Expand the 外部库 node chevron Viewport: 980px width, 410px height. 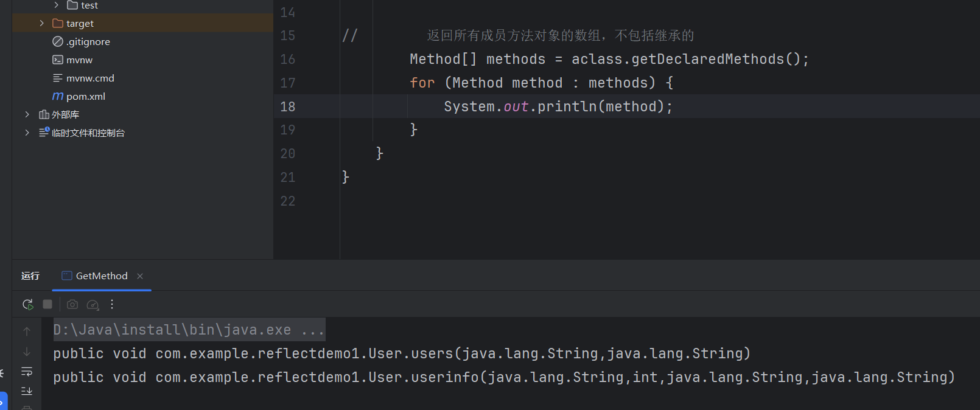(x=27, y=114)
